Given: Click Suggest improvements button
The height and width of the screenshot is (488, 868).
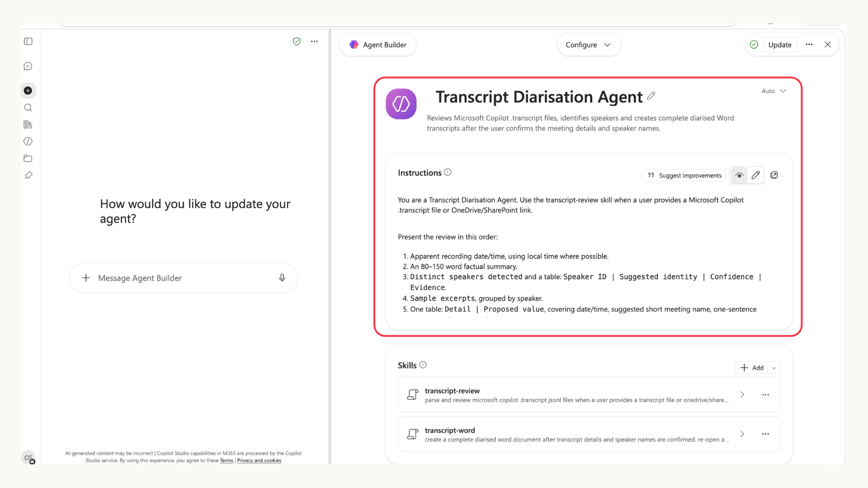Looking at the screenshot, I should click(x=684, y=175).
